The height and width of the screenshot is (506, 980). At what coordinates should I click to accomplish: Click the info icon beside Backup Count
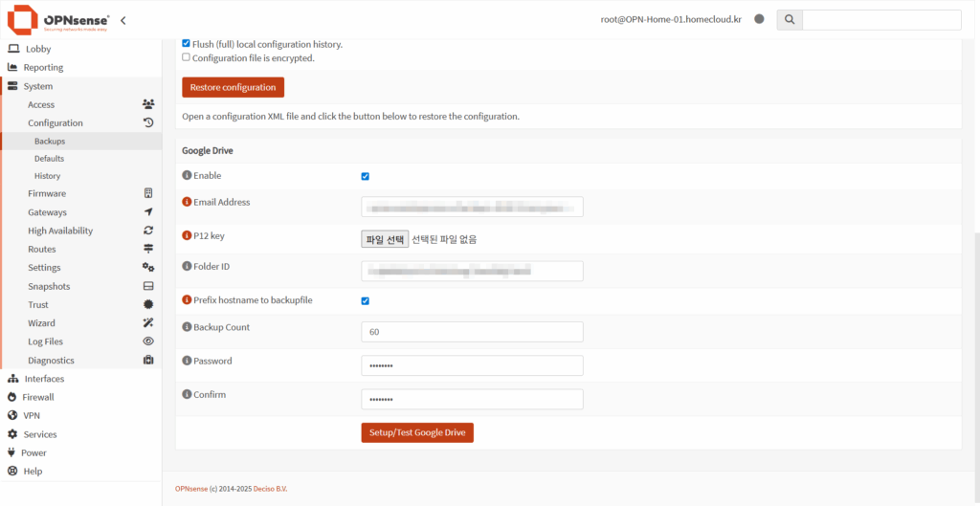pyautogui.click(x=187, y=327)
